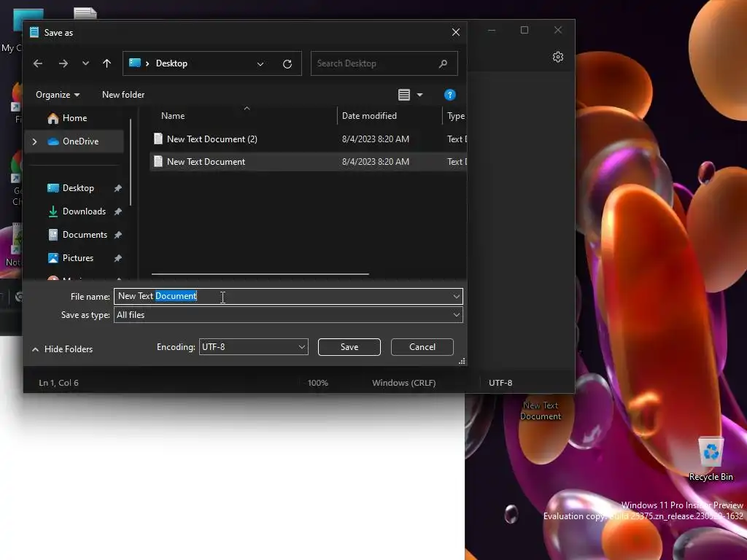Click the Desktop folder icon in address bar

(135, 63)
